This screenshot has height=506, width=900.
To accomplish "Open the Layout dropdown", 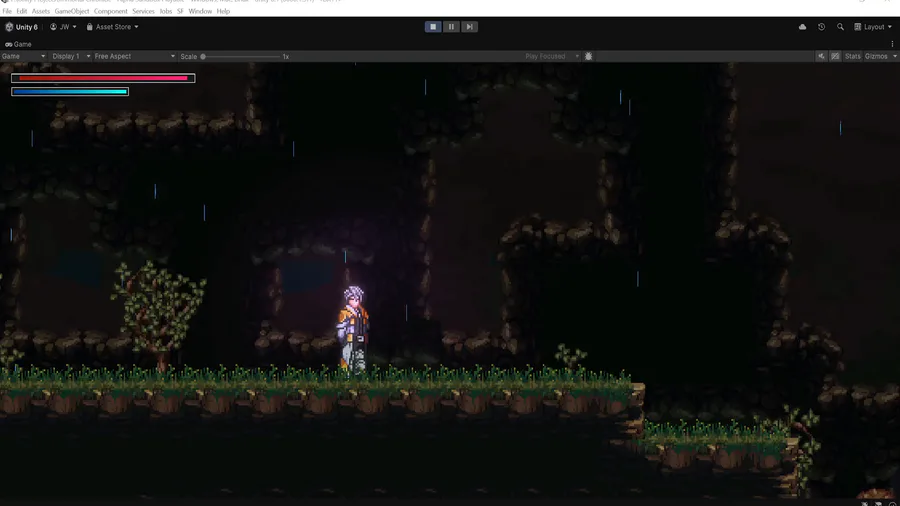I will pos(873,27).
